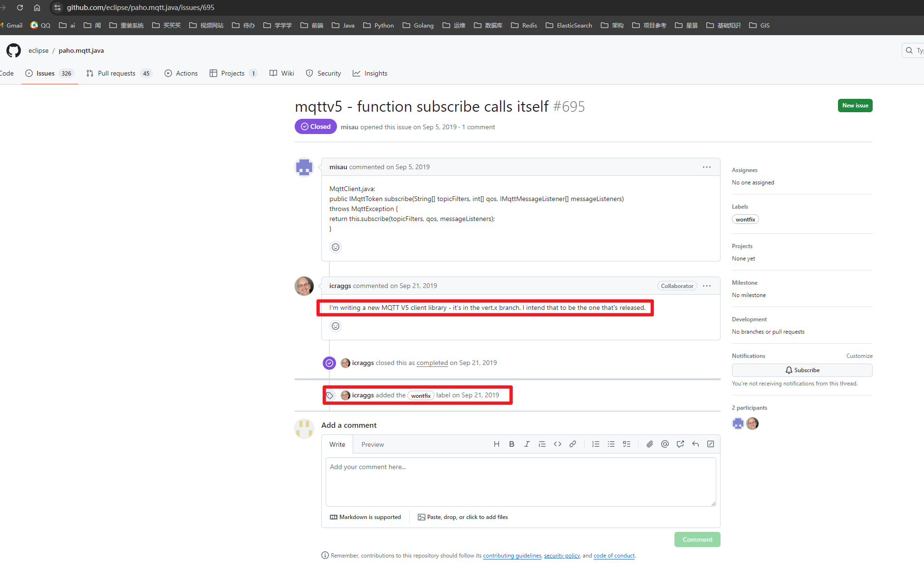The image size is (924, 577).
Task: Apply bold formatting in comment toolbar
Action: pyautogui.click(x=511, y=444)
